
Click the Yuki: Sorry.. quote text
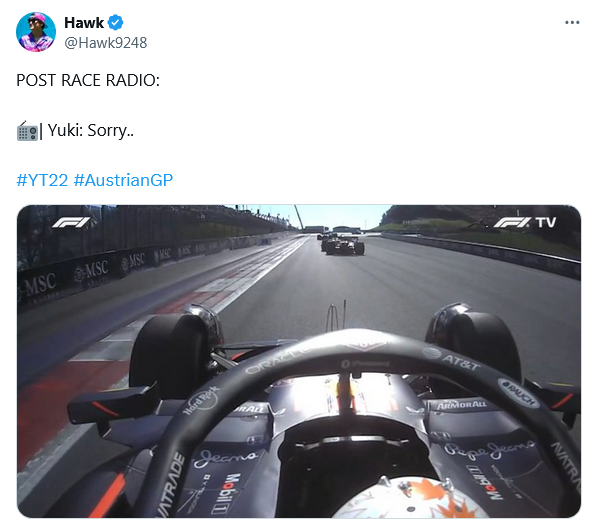click(91, 131)
